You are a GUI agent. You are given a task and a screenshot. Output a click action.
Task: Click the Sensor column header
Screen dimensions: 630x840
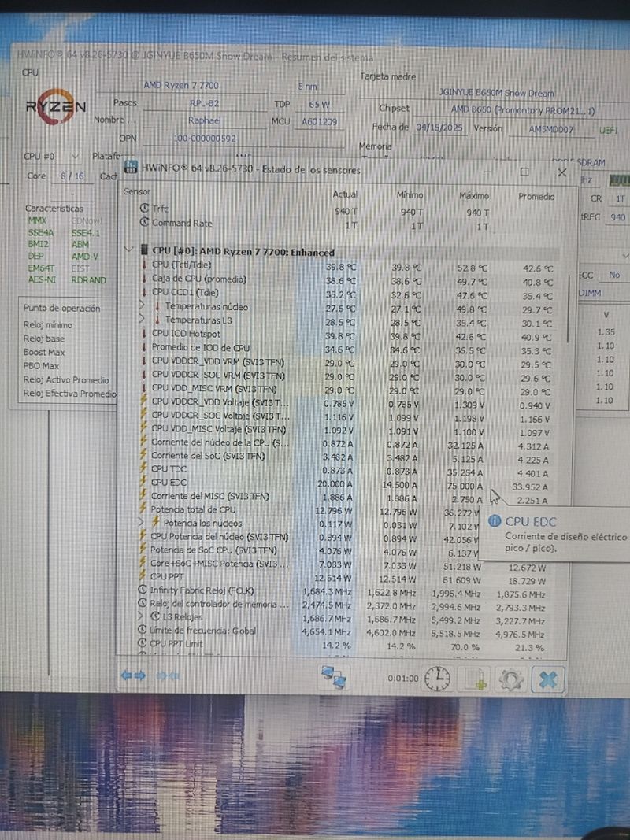[x=137, y=191]
